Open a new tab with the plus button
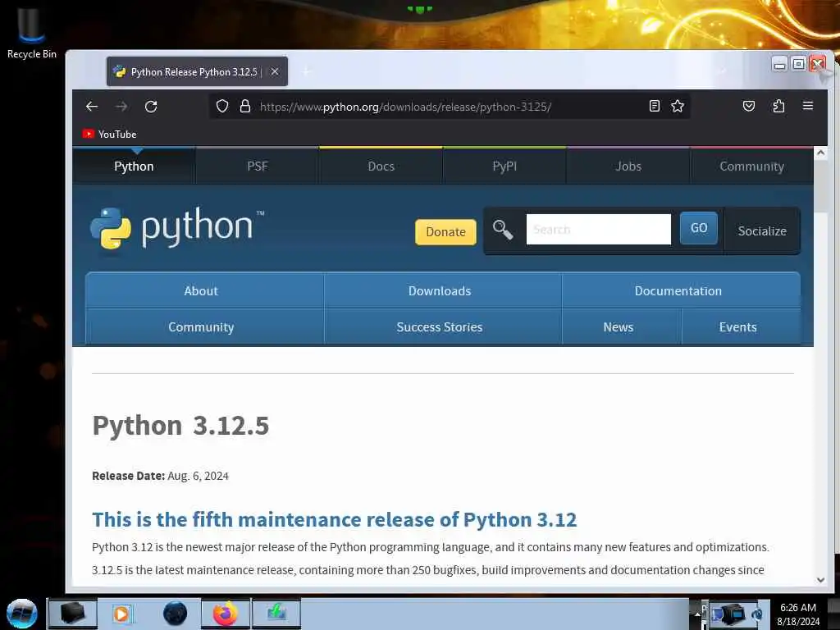Screen dimensions: 840x630 (307, 71)
